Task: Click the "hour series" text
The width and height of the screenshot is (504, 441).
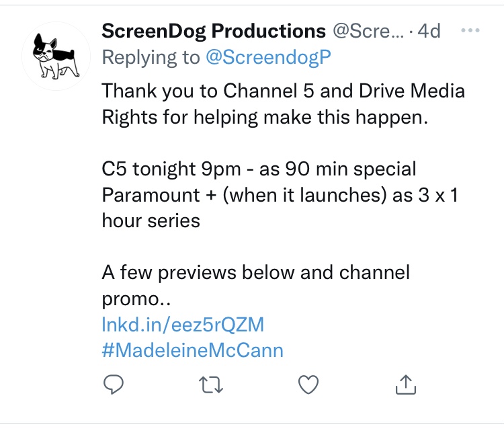Action: pos(151,220)
